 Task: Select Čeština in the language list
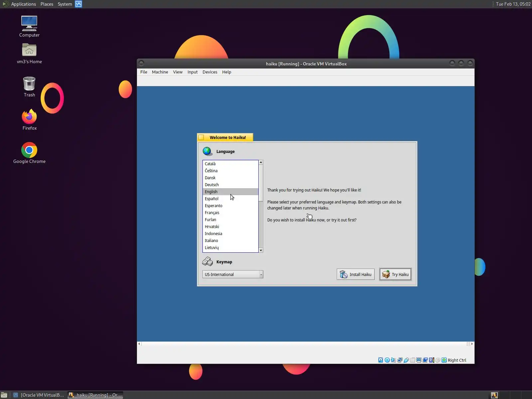(230, 171)
